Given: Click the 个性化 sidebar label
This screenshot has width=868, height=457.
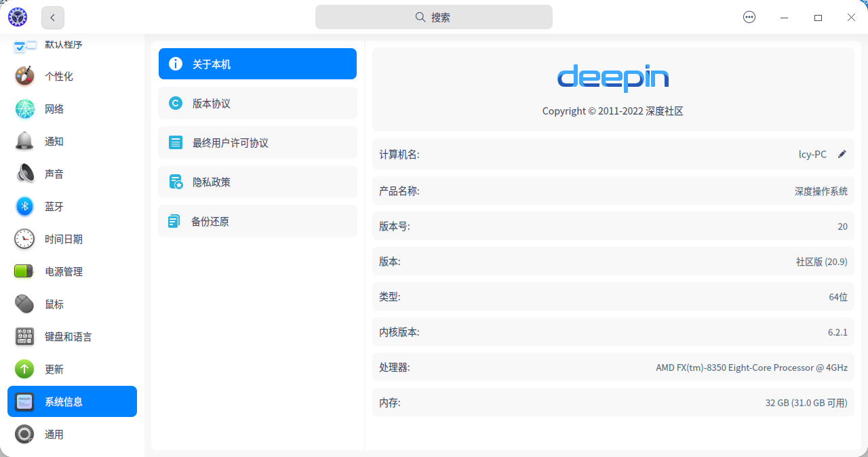Looking at the screenshot, I should pos(59,77).
